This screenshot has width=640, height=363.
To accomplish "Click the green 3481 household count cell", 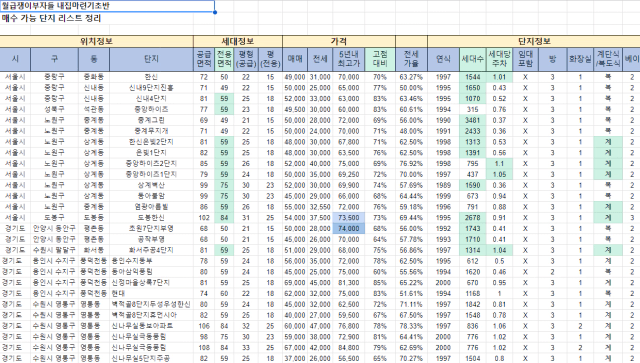I will coord(473,120).
